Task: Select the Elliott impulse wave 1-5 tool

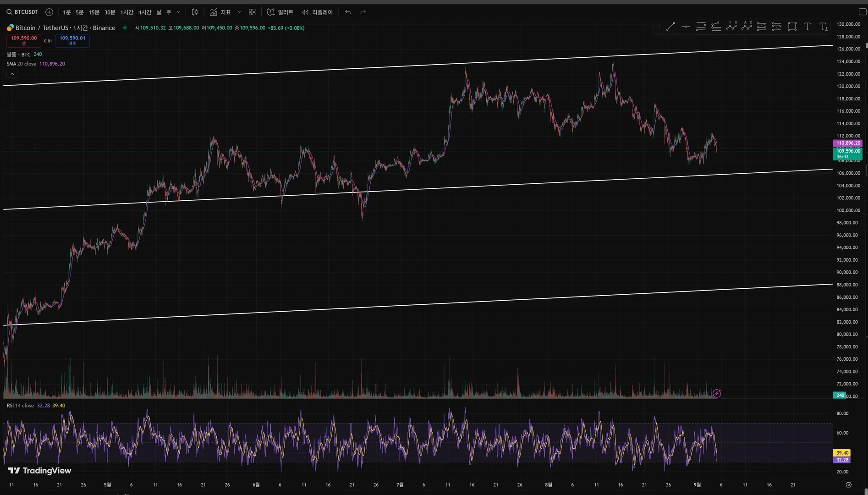Action: pyautogui.click(x=731, y=27)
